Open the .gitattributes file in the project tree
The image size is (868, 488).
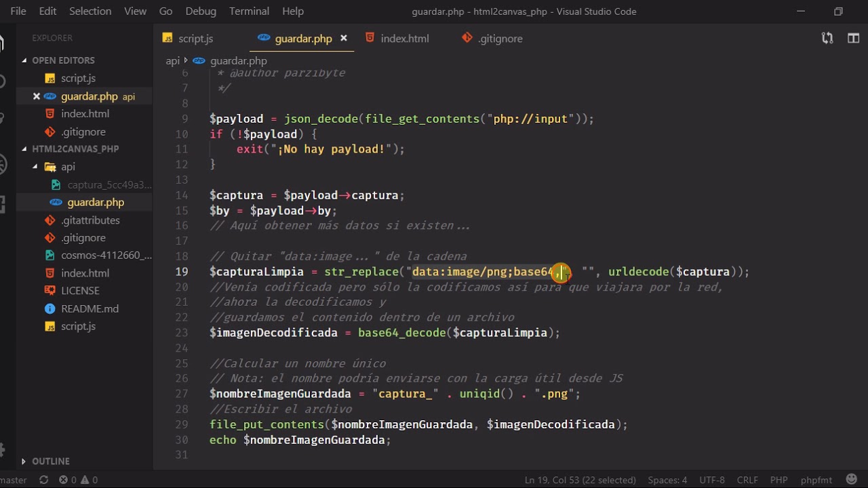[90, 220]
